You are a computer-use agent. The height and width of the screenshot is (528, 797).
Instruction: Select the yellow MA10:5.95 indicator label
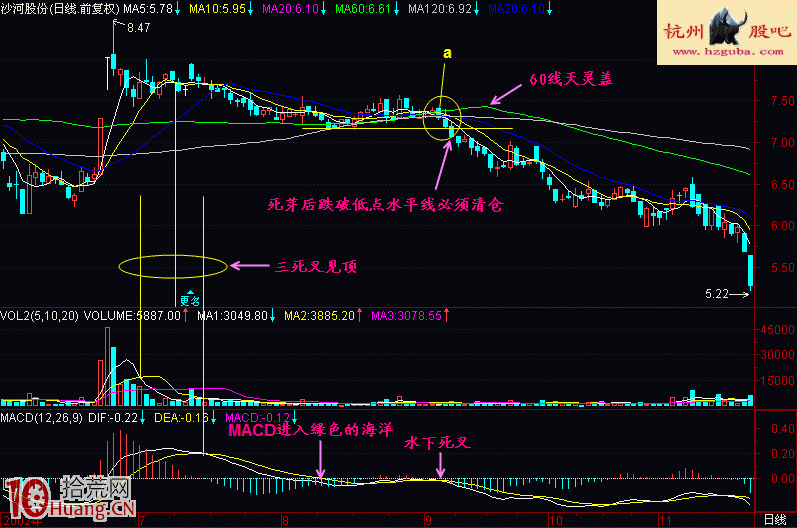(217, 9)
